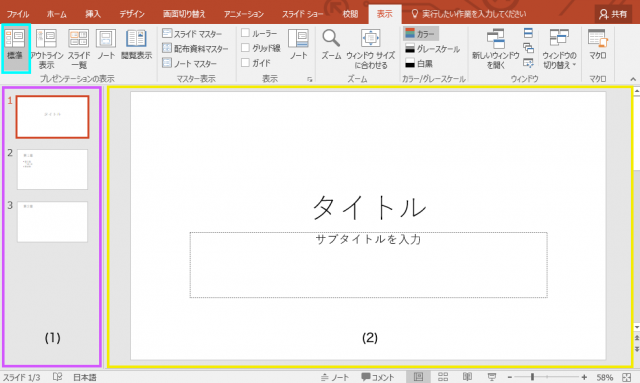
Task: Click スライド 1/3 status text
Action: tap(22, 377)
